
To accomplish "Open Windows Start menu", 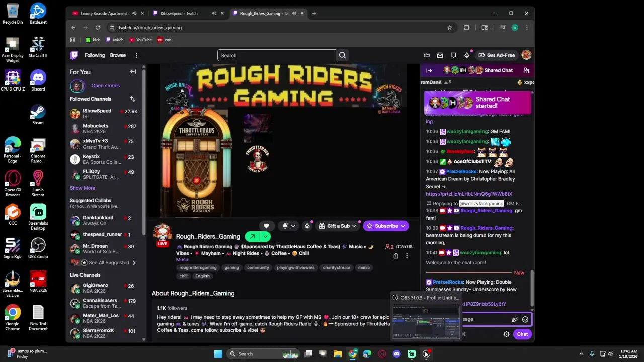I will [x=218, y=354].
